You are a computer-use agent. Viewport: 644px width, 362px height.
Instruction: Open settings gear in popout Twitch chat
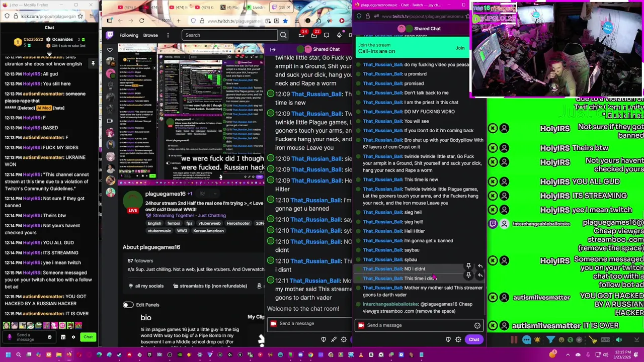pos(458,339)
